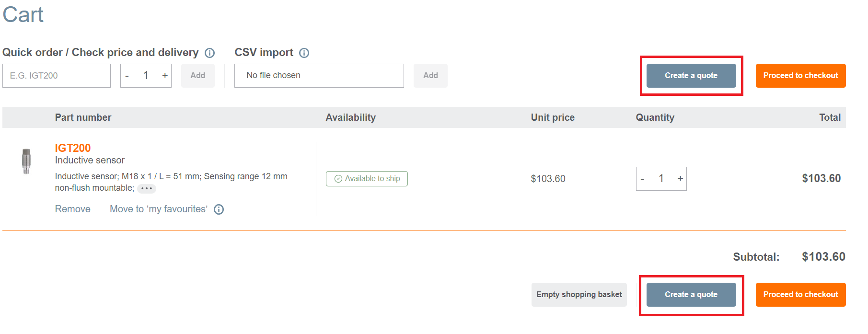Focus the quick order part number field

(x=57, y=76)
